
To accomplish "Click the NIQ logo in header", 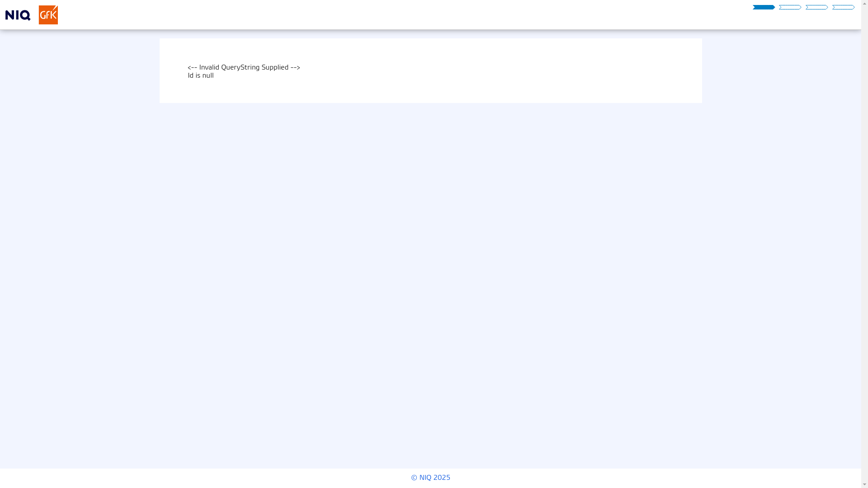I will pos(18,15).
